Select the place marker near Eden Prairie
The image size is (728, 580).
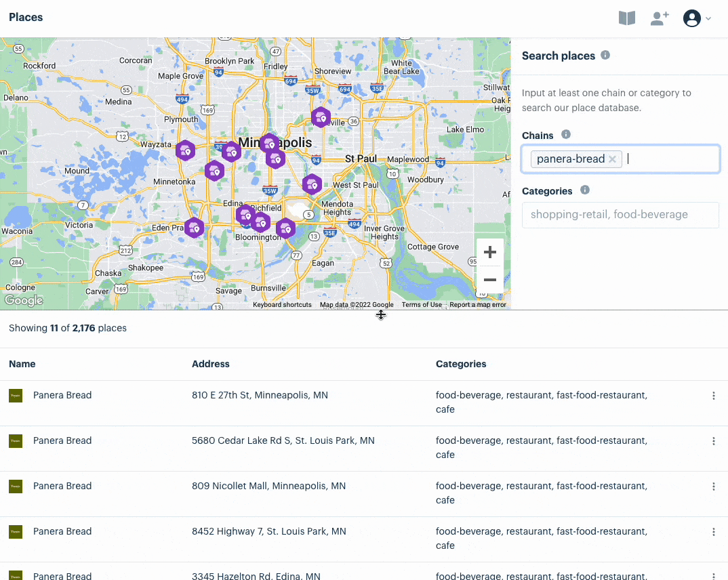(194, 228)
